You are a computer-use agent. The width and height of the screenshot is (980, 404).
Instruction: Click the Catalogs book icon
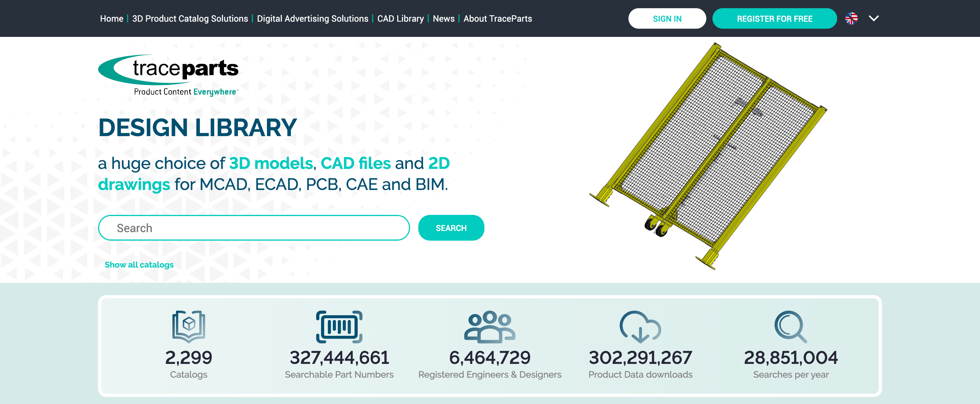[189, 326]
